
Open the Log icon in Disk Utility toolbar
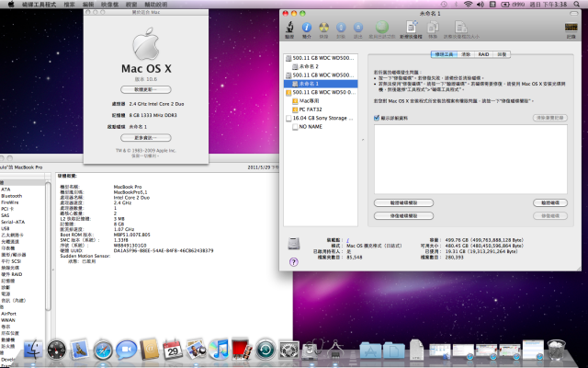coord(571,28)
